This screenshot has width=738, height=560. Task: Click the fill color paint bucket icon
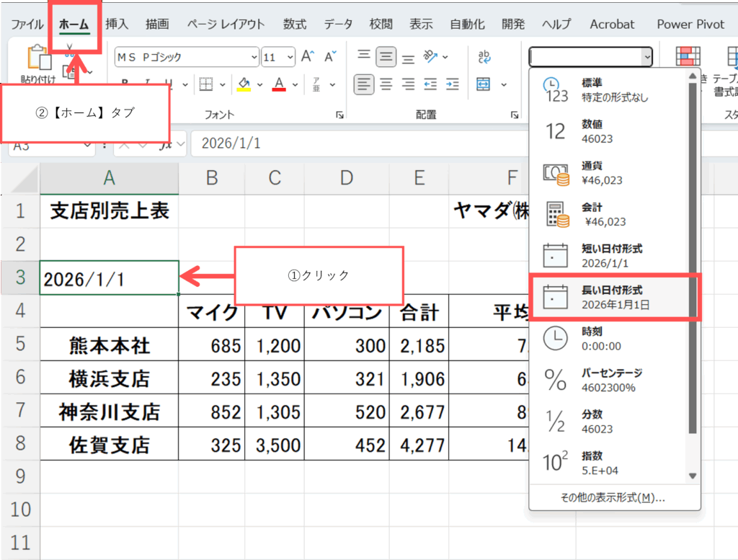244,84
